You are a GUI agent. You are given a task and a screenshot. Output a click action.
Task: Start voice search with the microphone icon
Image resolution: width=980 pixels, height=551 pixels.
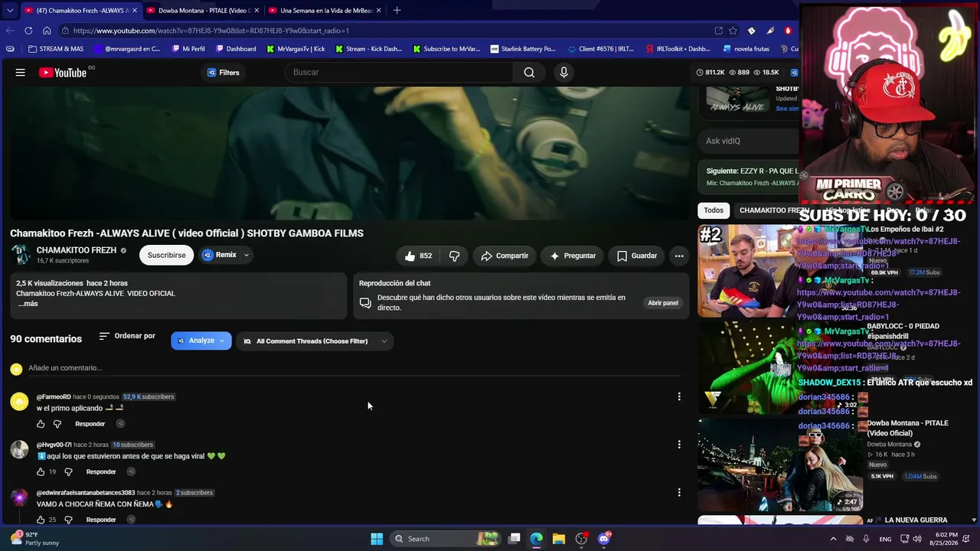pos(563,73)
